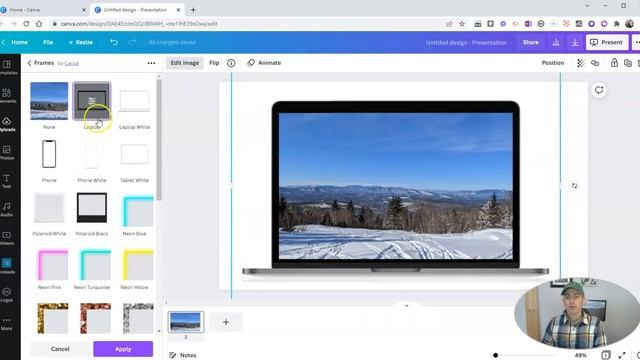Image resolution: width=640 pixels, height=360 pixels.
Task: Open the More sidebar item
Action: point(7,324)
